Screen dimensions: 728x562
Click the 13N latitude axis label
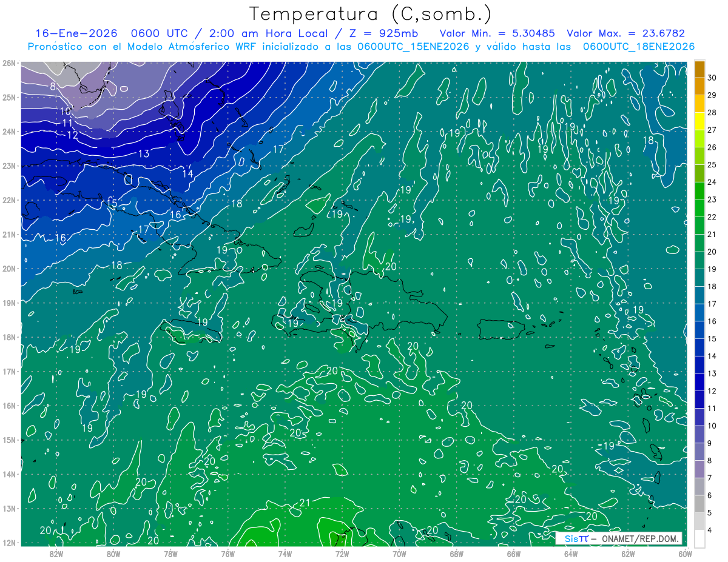(8, 508)
